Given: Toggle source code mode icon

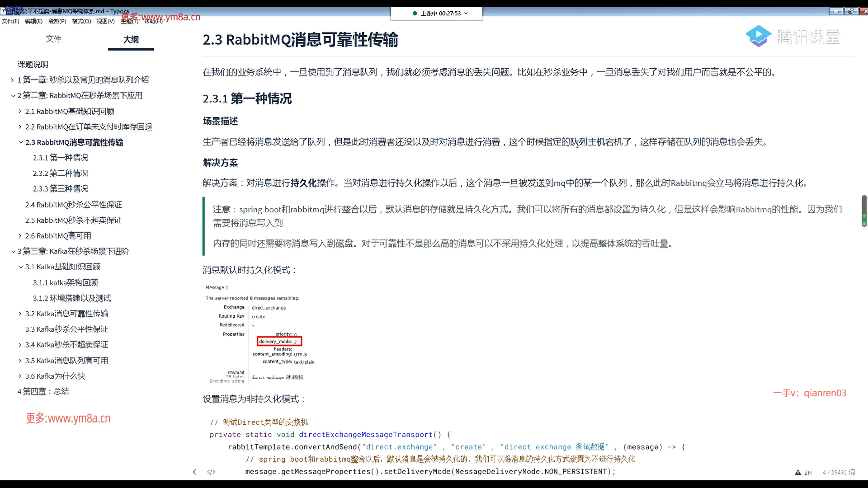Looking at the screenshot, I should (x=211, y=472).
